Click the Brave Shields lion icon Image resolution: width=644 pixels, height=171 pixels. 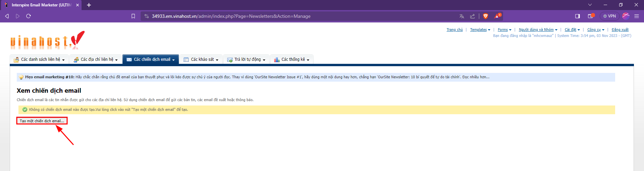pos(485,16)
